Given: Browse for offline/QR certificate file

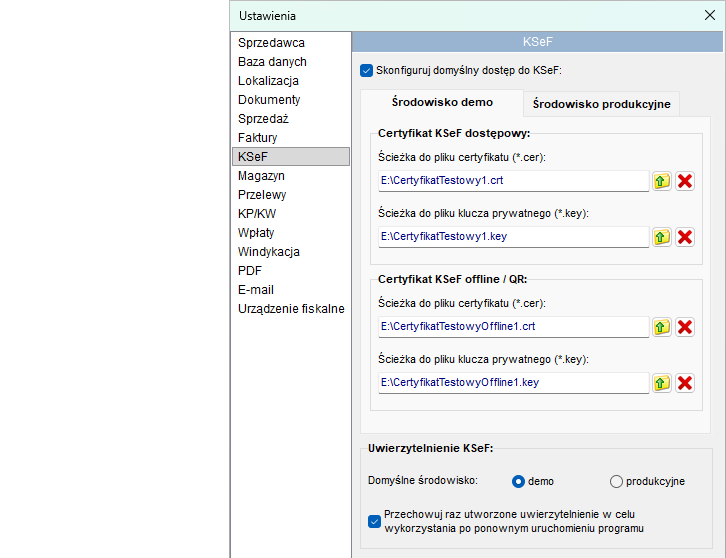Looking at the screenshot, I should point(662,327).
